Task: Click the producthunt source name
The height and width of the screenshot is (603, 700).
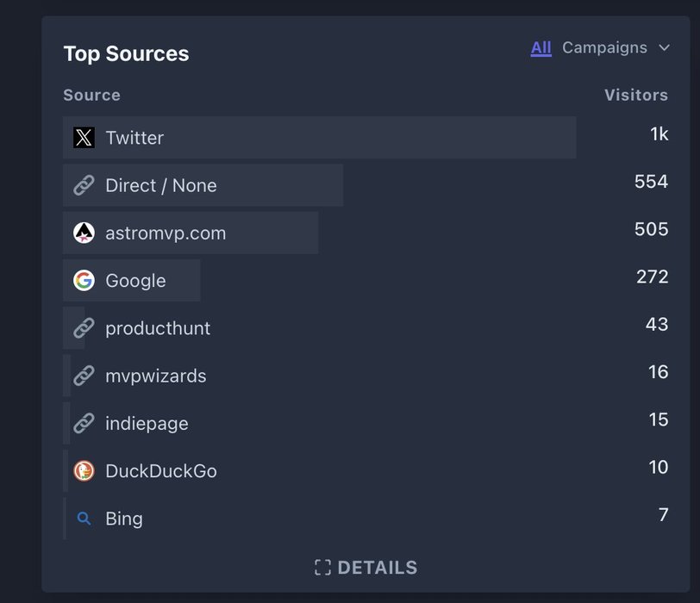Action: click(158, 328)
